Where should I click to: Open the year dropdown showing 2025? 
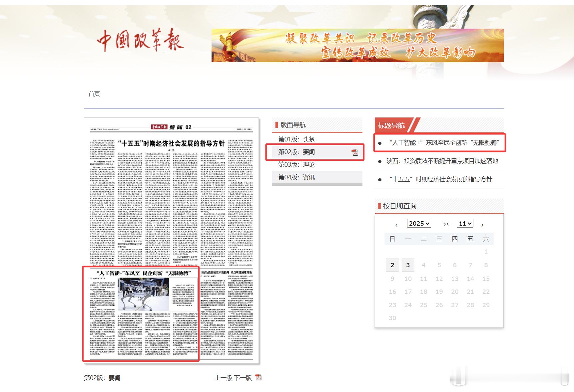(419, 223)
